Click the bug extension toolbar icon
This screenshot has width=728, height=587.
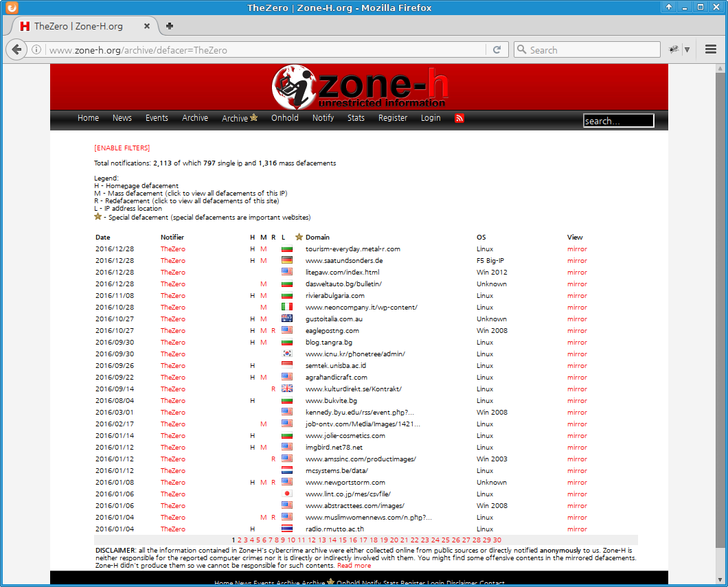pyautogui.click(x=673, y=49)
